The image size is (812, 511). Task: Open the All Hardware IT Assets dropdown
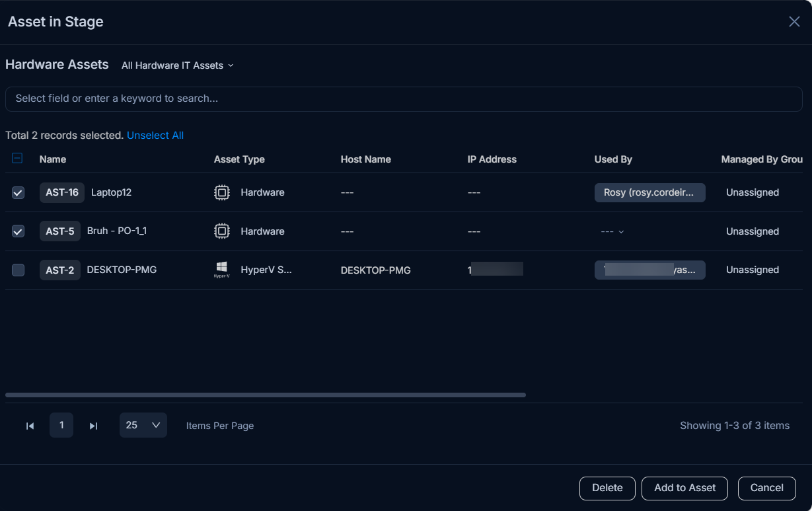coord(178,65)
